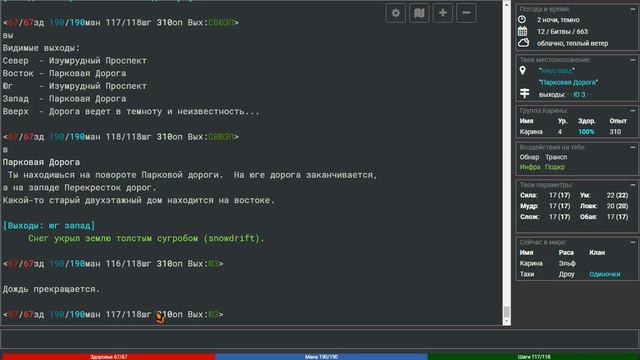Select 'Инфра' effect text
Screen dimensions: 640x360
pos(530,167)
